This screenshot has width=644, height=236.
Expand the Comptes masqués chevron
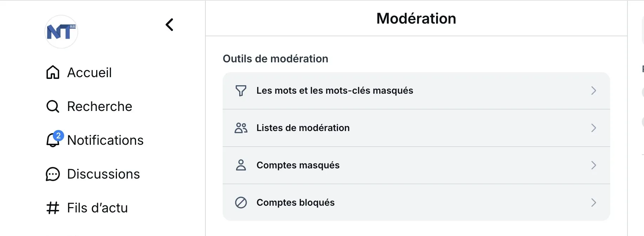coord(594,165)
